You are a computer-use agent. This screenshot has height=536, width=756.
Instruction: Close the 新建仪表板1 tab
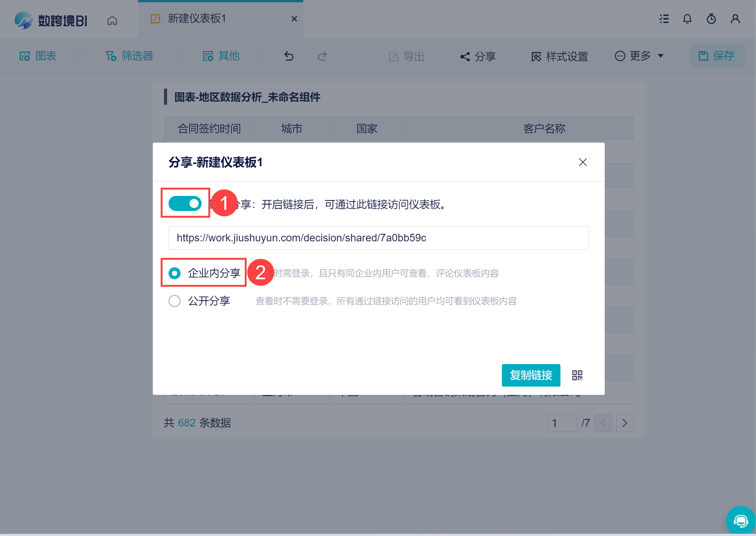pyautogui.click(x=294, y=19)
